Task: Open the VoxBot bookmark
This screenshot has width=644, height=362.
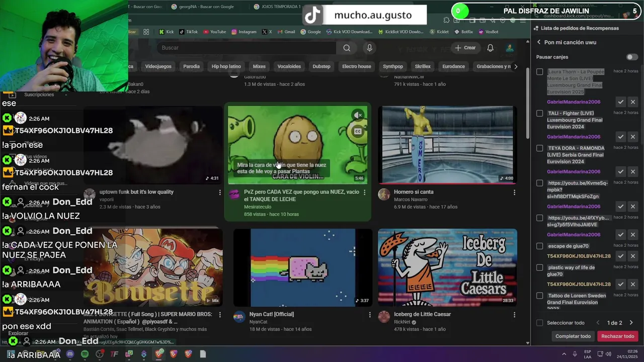Action: (488, 32)
